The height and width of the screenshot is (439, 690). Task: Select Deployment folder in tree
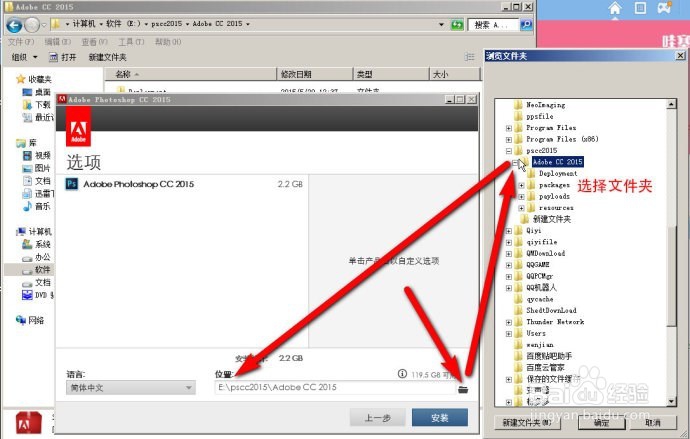point(558,173)
